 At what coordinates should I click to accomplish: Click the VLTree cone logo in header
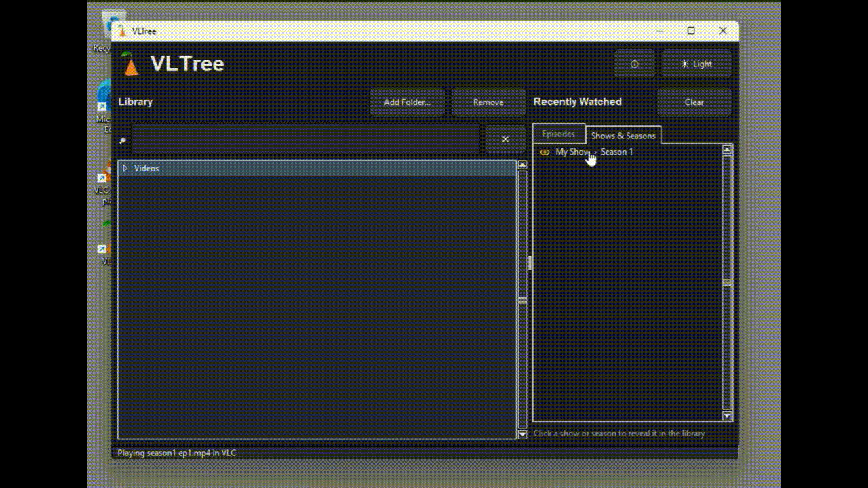(x=130, y=64)
